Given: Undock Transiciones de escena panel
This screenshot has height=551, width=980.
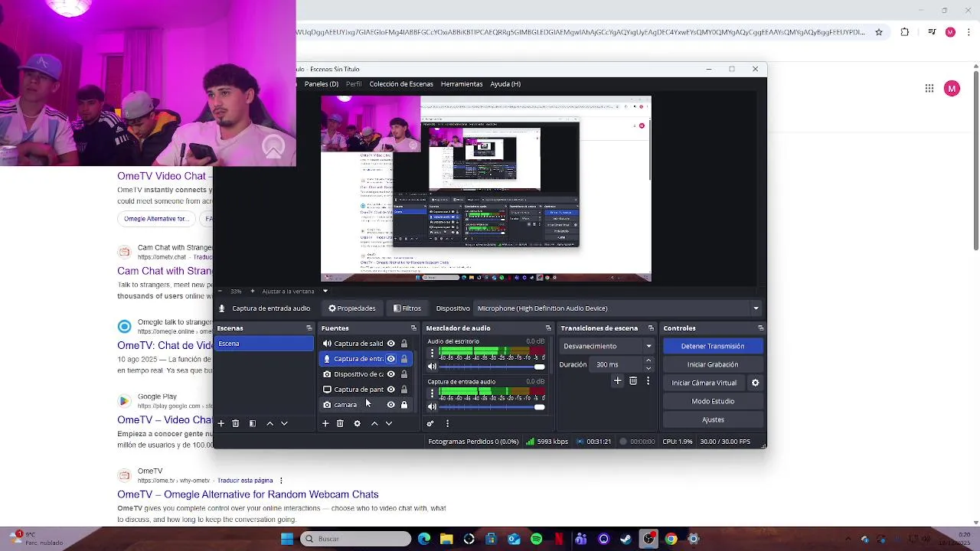Looking at the screenshot, I should [651, 328].
